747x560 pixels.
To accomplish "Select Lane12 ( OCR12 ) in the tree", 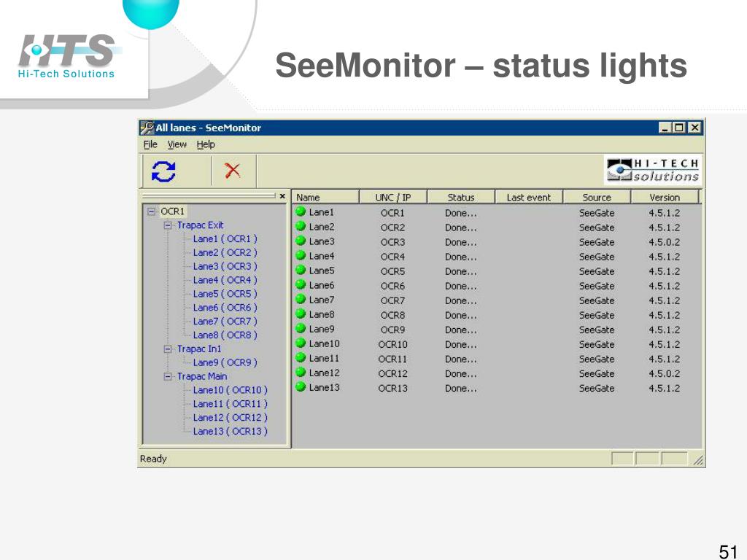I will point(230,418).
